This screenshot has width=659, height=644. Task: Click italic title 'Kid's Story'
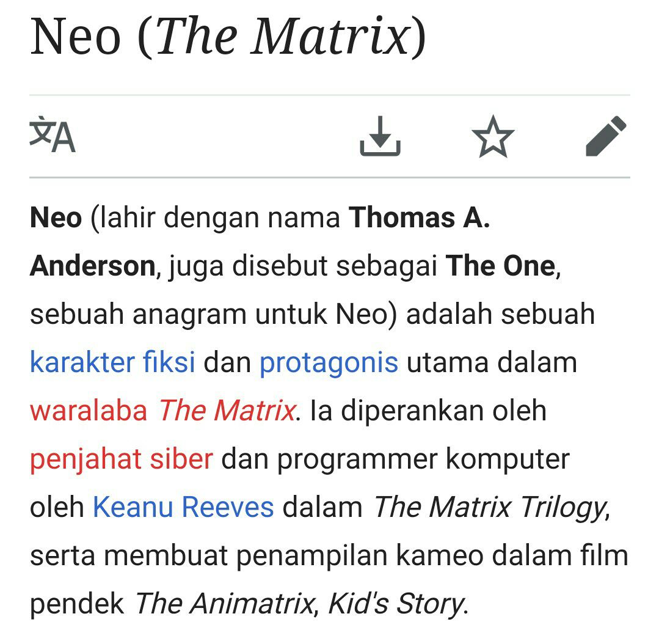(x=396, y=604)
